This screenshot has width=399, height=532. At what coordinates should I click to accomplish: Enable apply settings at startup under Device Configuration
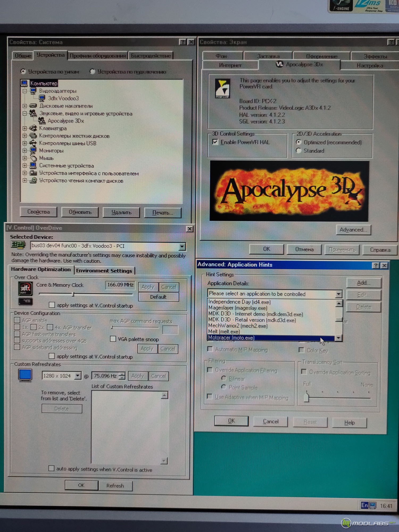point(52,356)
